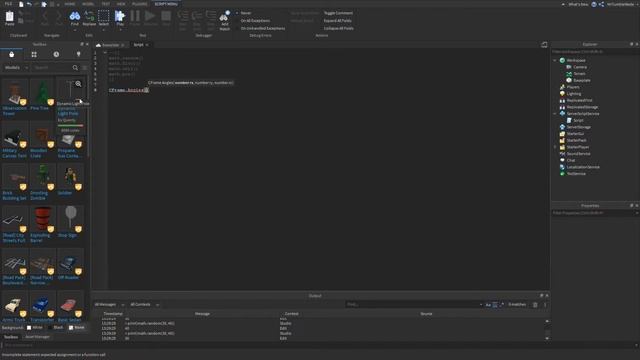Click the Paste clipboard icon

[9, 16]
